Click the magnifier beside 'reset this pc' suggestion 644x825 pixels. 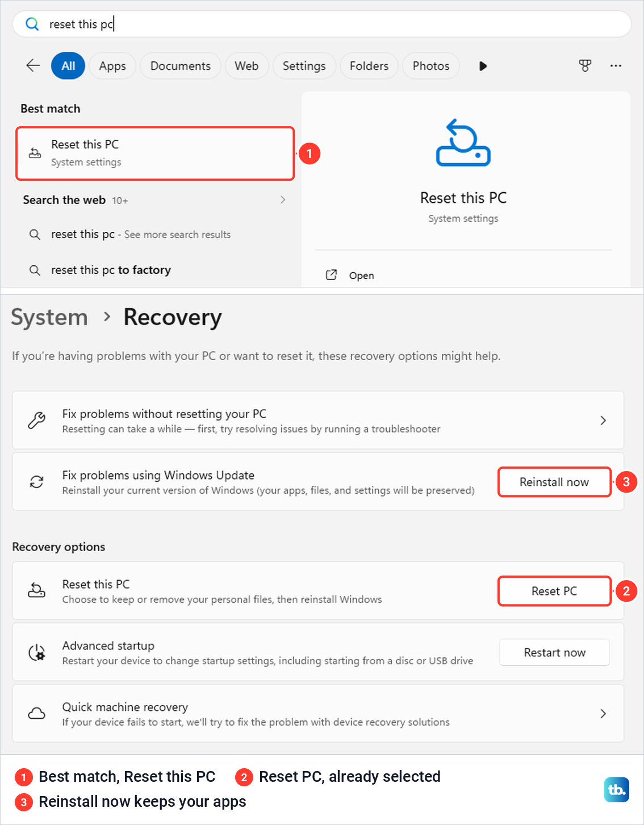[35, 235]
